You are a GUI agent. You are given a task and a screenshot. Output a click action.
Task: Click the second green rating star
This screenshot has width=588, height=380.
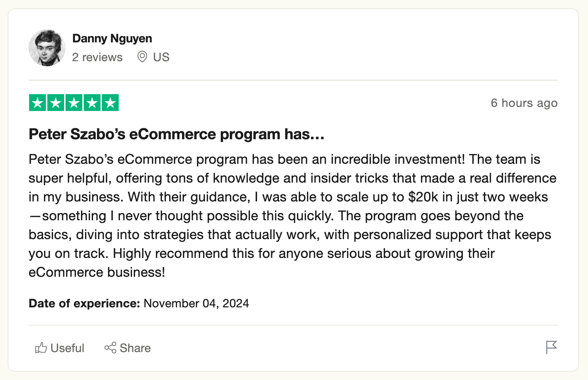tap(56, 103)
